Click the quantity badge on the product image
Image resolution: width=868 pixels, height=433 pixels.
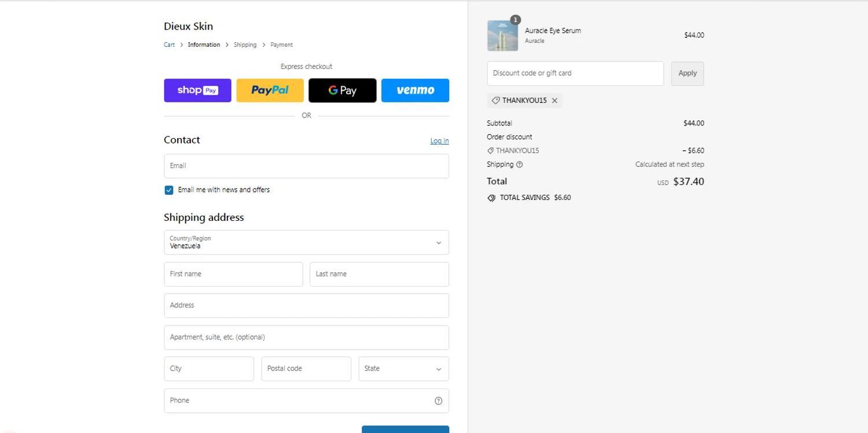click(x=515, y=19)
